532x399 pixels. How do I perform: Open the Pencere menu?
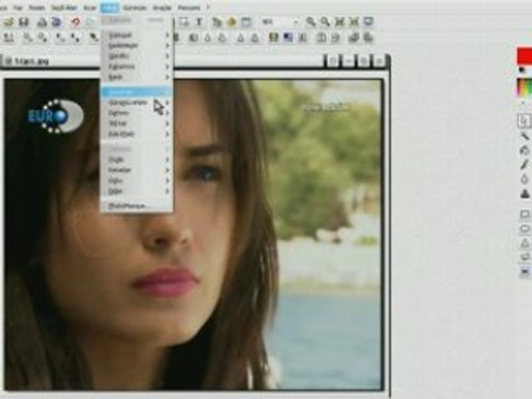click(189, 7)
